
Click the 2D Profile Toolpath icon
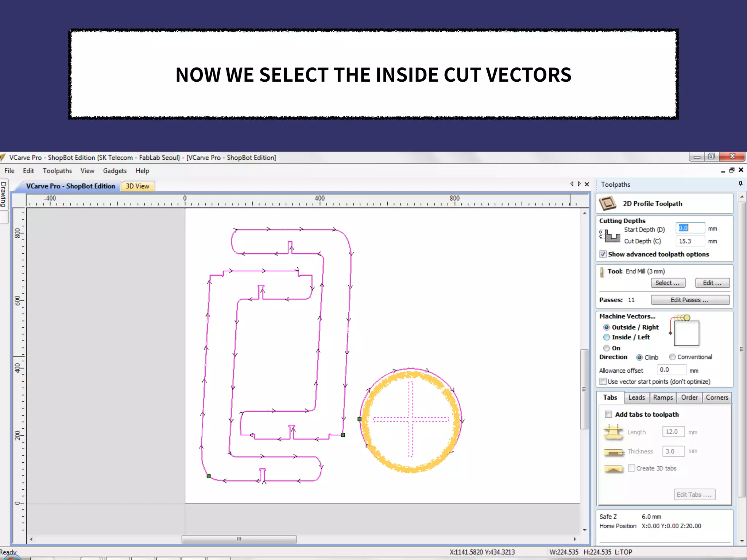(608, 203)
